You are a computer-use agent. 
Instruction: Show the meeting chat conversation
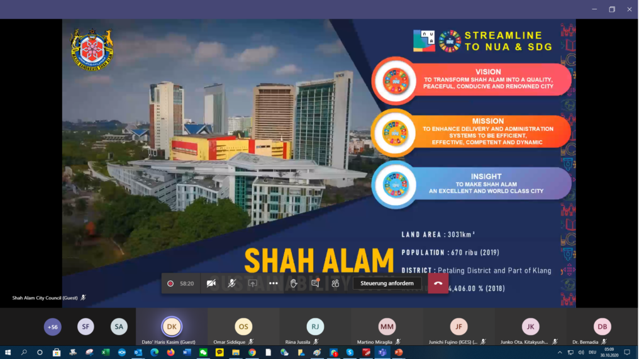point(315,284)
